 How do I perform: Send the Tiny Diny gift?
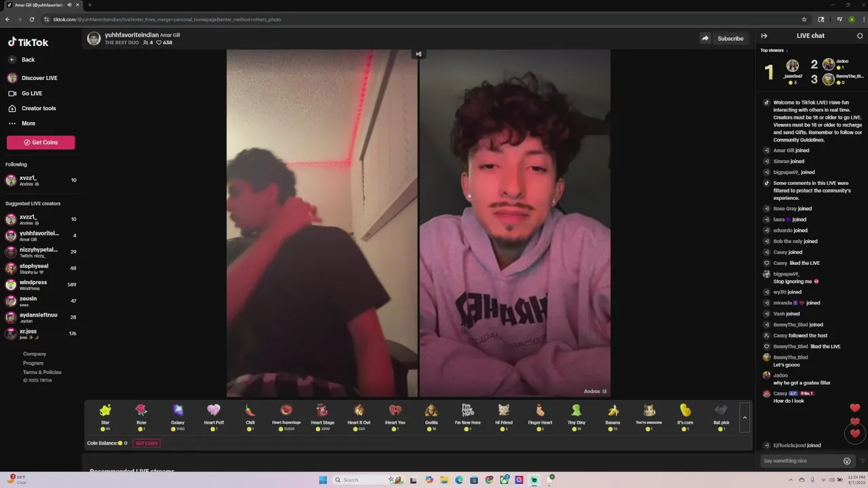click(x=576, y=416)
